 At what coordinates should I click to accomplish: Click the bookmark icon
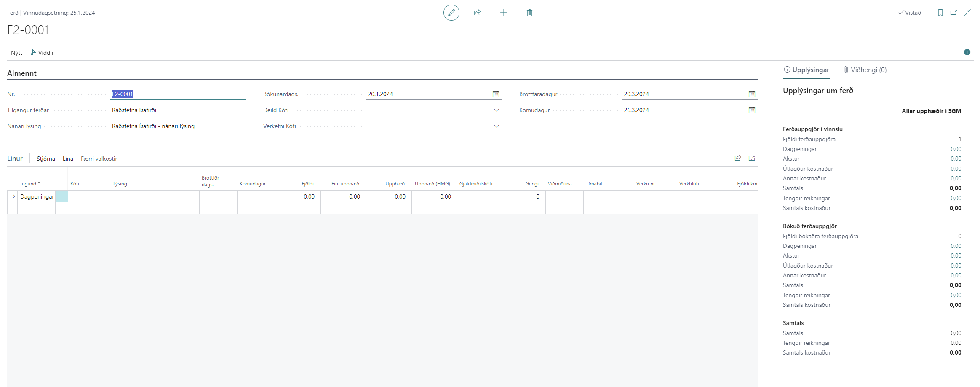(x=940, y=13)
